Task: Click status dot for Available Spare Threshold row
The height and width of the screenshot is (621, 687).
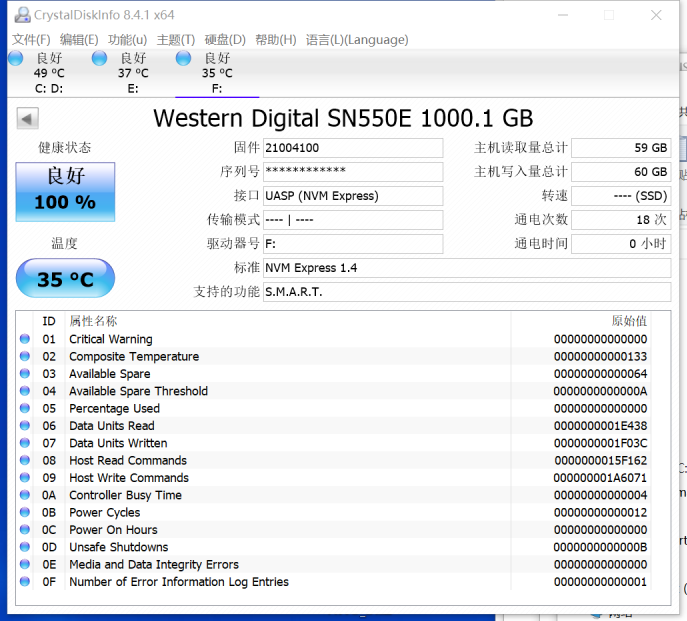Action: (x=25, y=391)
